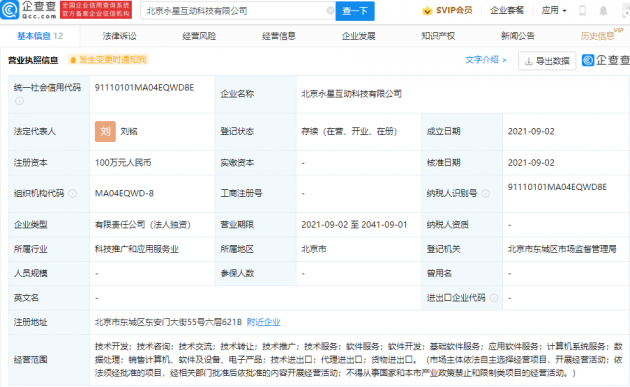Open the 经营风险 tab
This screenshot has width=630, height=387.
click(x=199, y=36)
